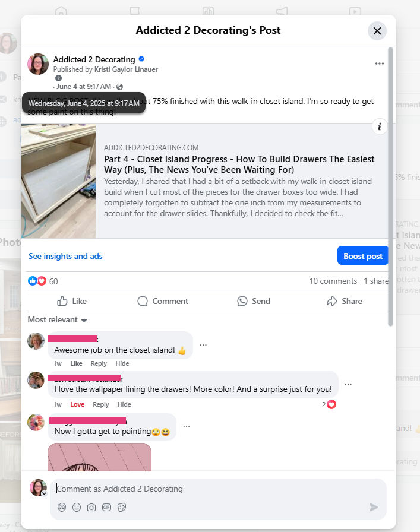Open the sticker picker icon
This screenshot has height=532, width=420.
coord(122,507)
